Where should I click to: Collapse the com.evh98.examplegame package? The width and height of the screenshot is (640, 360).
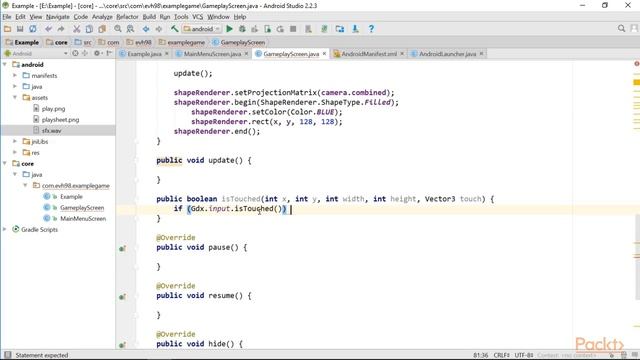(x=25, y=186)
